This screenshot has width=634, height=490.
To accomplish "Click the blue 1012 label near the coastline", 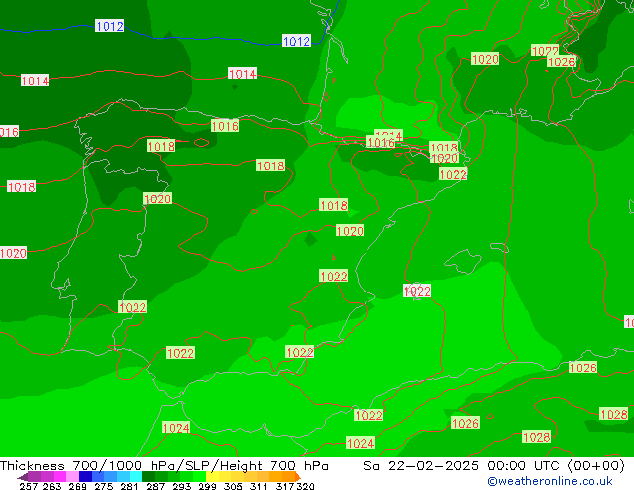I will pyautogui.click(x=296, y=41).
